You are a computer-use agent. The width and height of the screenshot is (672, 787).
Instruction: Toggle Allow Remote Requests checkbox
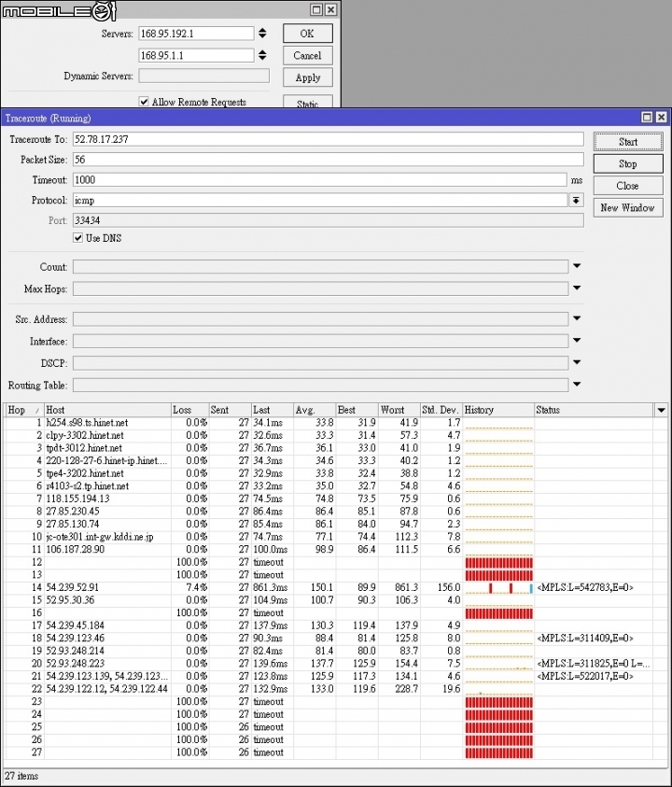point(144,102)
